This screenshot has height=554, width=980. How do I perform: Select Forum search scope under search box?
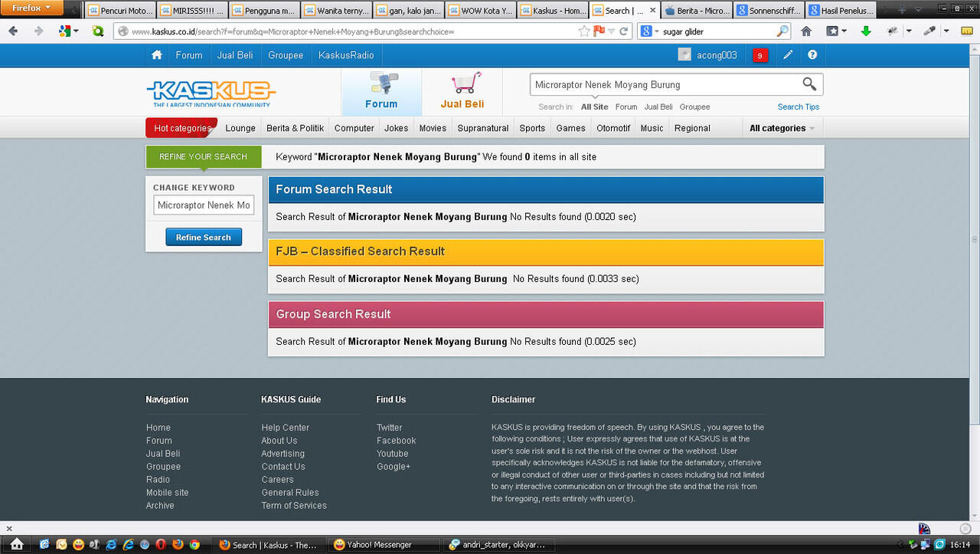tap(626, 107)
